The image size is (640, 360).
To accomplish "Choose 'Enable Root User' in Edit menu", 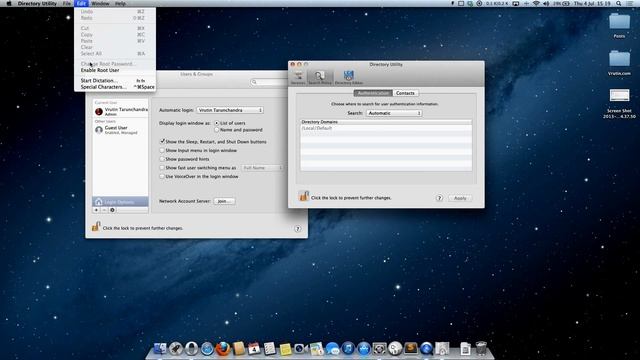I will coord(100,70).
